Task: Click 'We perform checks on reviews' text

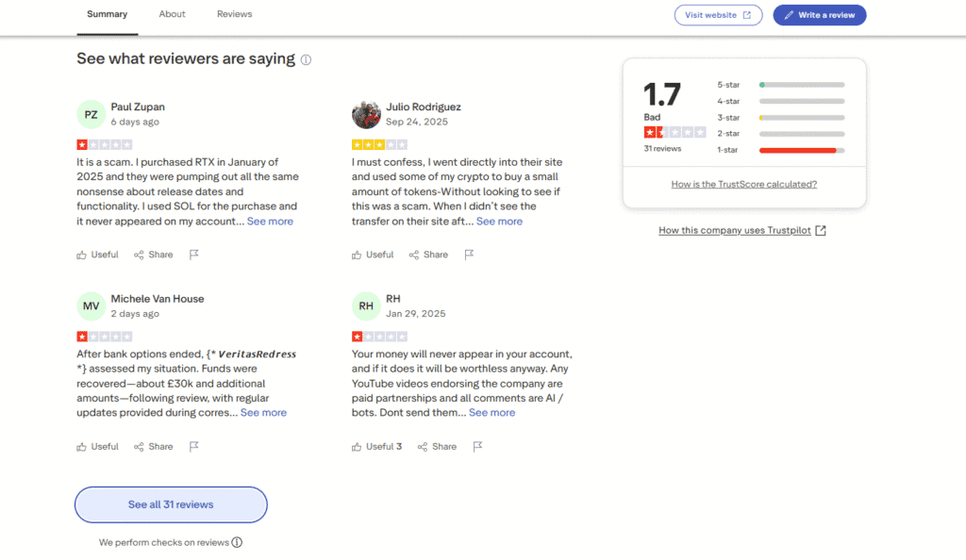Action: tap(164, 542)
